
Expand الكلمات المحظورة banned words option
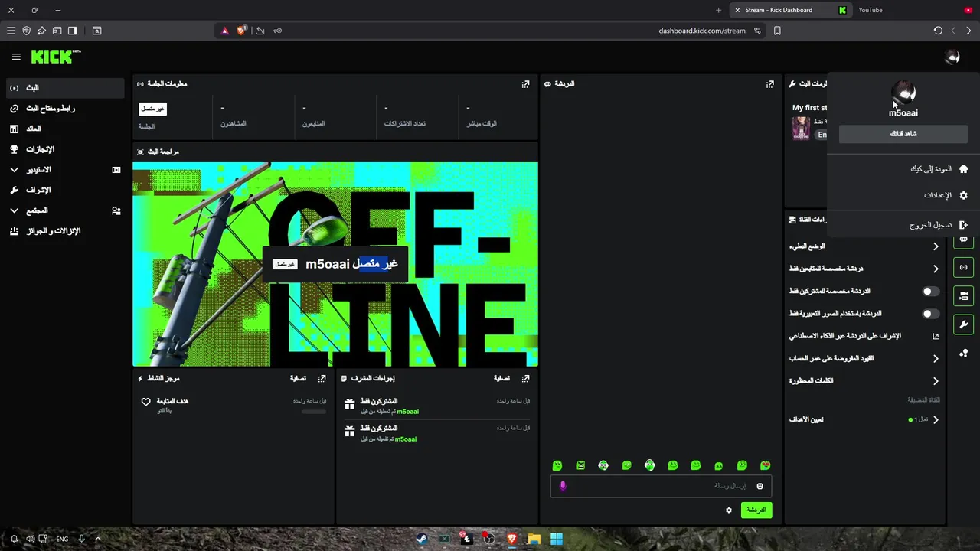point(864,381)
